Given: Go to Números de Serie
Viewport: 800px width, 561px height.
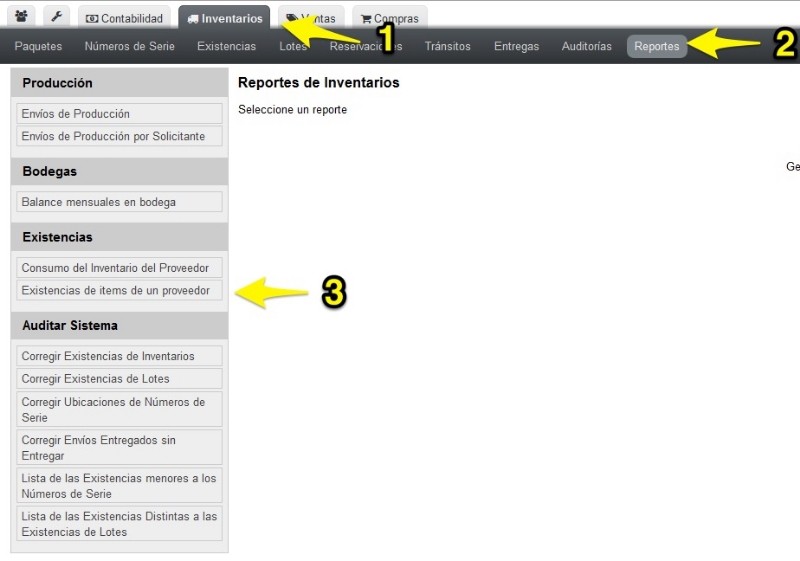Looking at the screenshot, I should coord(130,46).
